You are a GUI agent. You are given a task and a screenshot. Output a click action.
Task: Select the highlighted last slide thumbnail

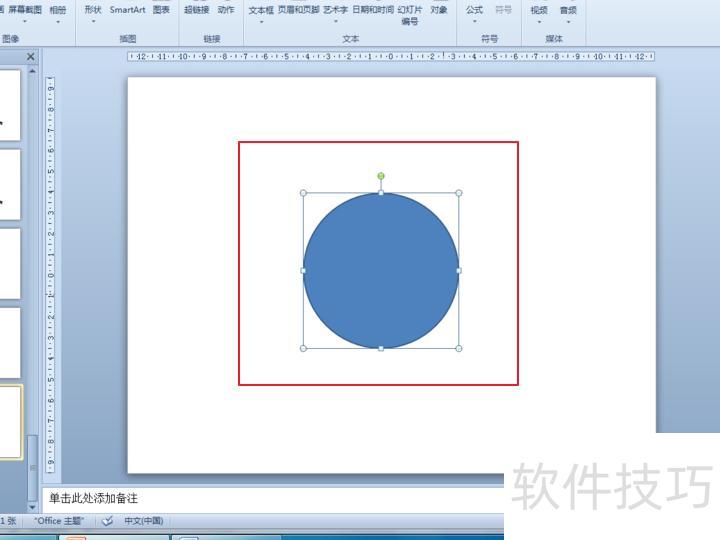click(x=11, y=422)
